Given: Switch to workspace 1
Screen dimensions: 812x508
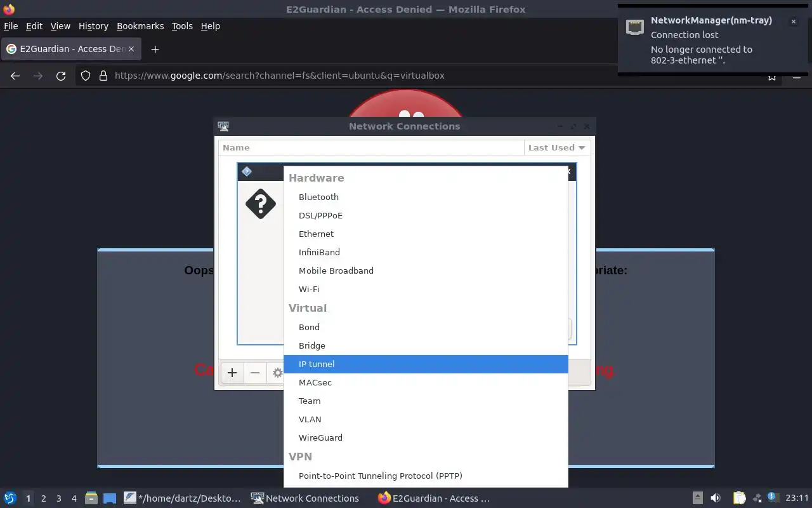Looking at the screenshot, I should click(x=28, y=498).
